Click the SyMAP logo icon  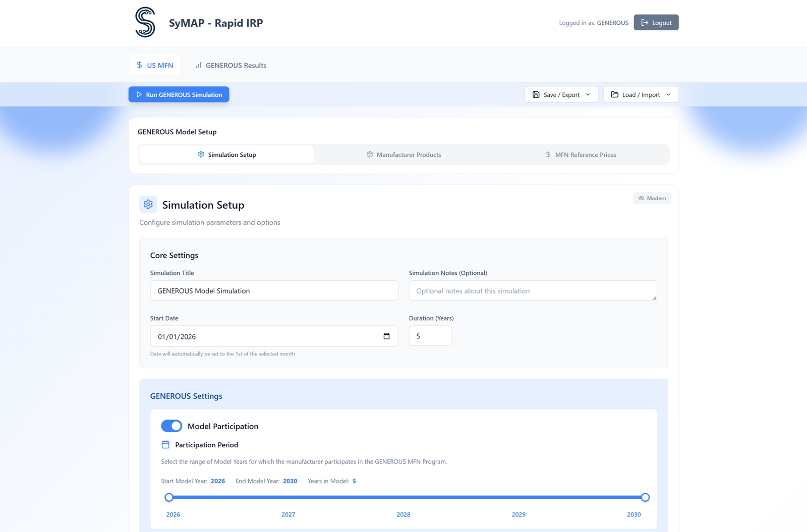[144, 23]
